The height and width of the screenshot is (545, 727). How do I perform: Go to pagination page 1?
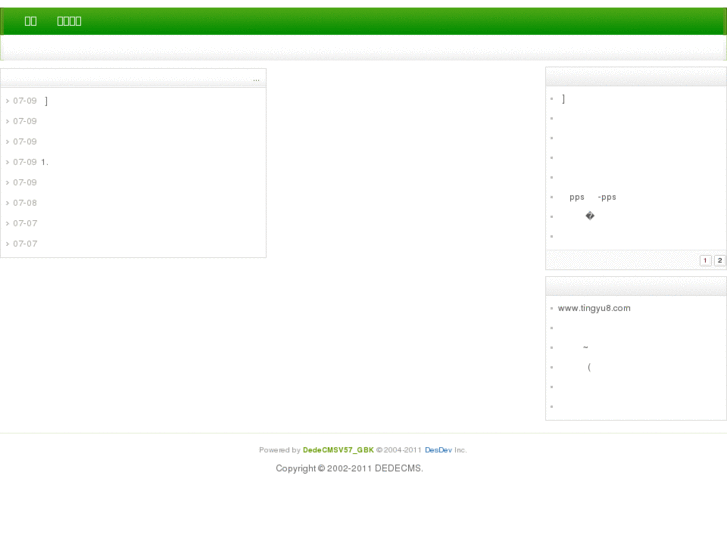click(x=705, y=261)
